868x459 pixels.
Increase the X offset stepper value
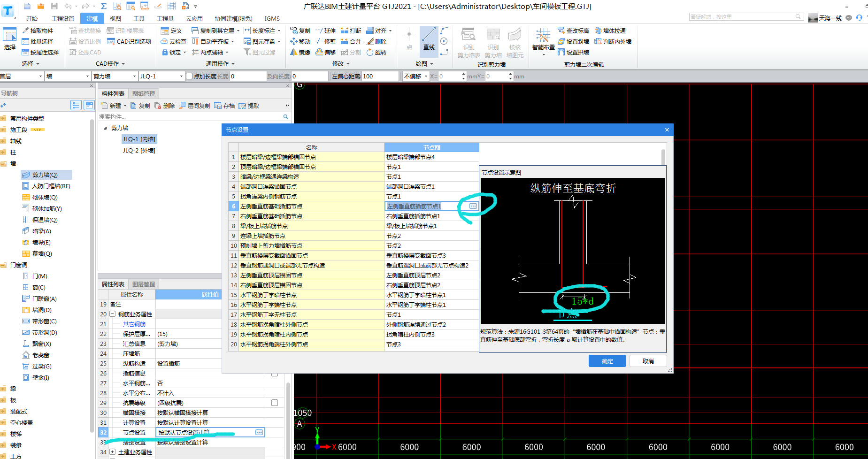click(463, 74)
